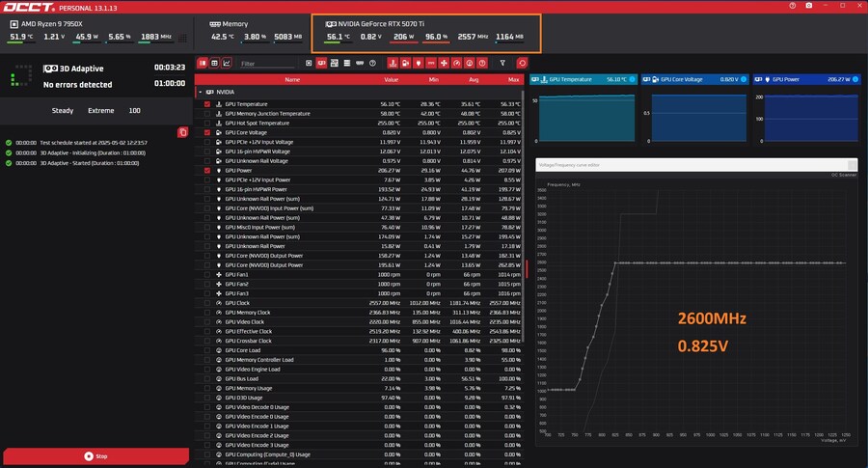This screenshot has width=868, height=468.
Task: Select the Memory summary panel
Action: click(x=257, y=30)
